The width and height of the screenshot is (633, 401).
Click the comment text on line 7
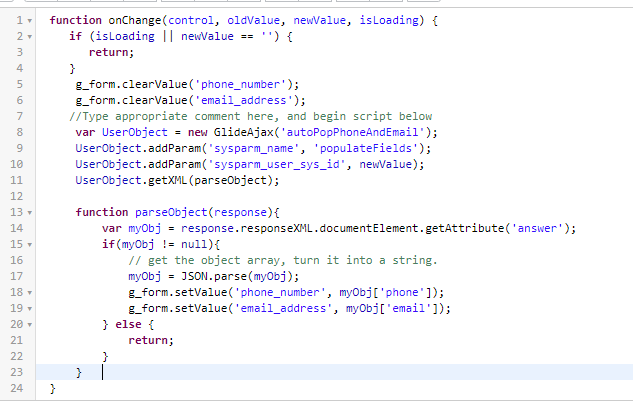[x=250, y=116]
